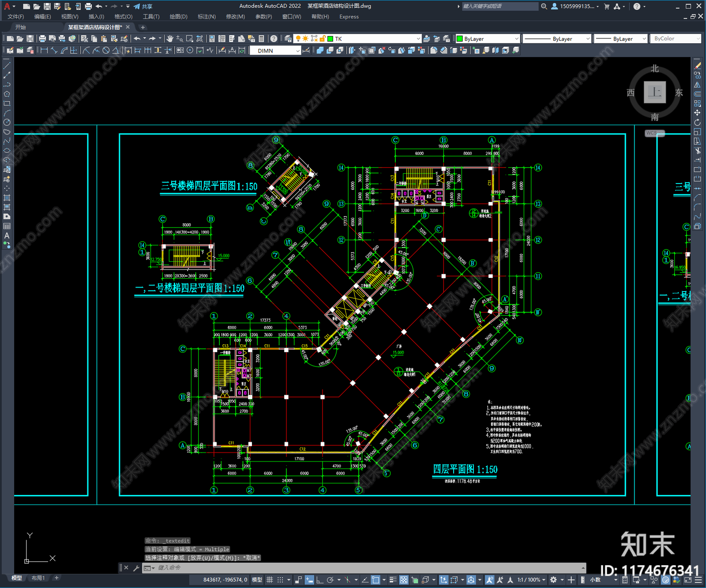Select the Erase tool in right modify toolbar
The image size is (706, 588).
pyautogui.click(x=697, y=66)
